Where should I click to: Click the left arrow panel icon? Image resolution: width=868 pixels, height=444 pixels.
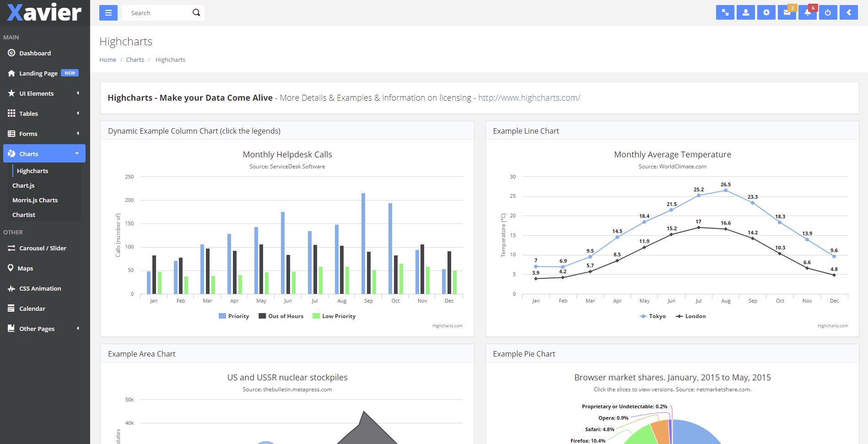tap(848, 13)
